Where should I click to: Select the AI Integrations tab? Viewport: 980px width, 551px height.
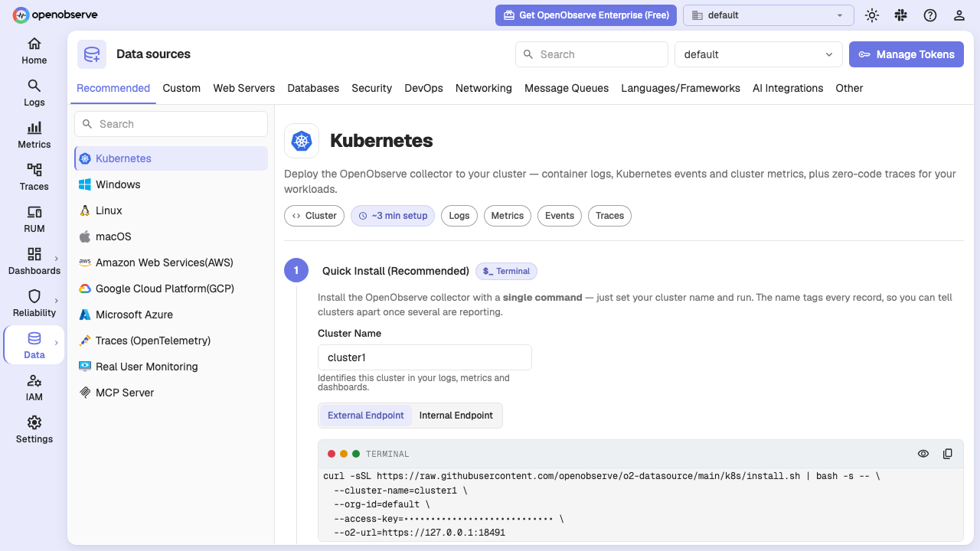pyautogui.click(x=788, y=88)
